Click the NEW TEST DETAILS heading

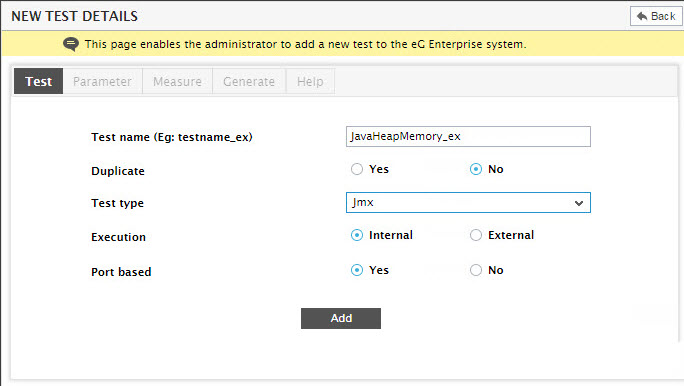pyautogui.click(x=75, y=16)
